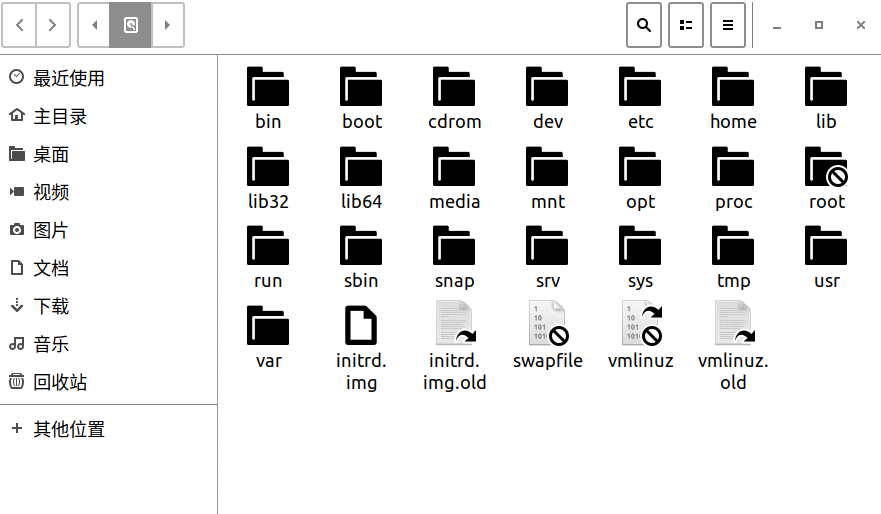Viewport: 881px width, 514px height.
Task: Open Music (音乐) in sidebar
Action: (x=108, y=344)
